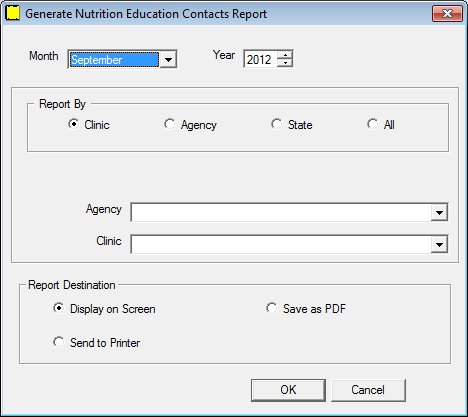Expand the Clinic dropdown list

coord(439,244)
